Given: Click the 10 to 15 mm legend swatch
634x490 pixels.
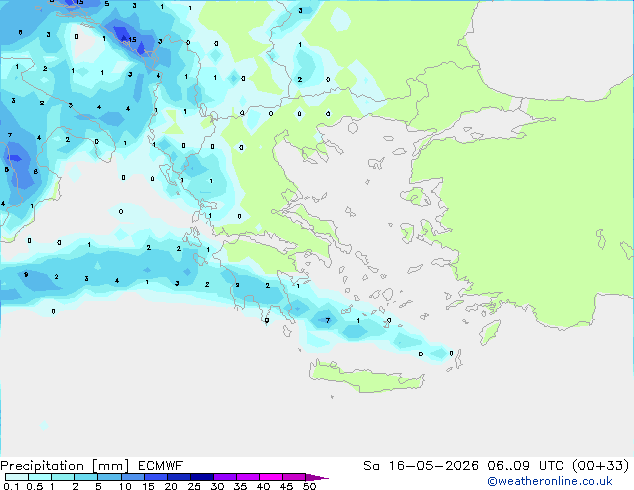Looking at the screenshot, I should [133, 477].
